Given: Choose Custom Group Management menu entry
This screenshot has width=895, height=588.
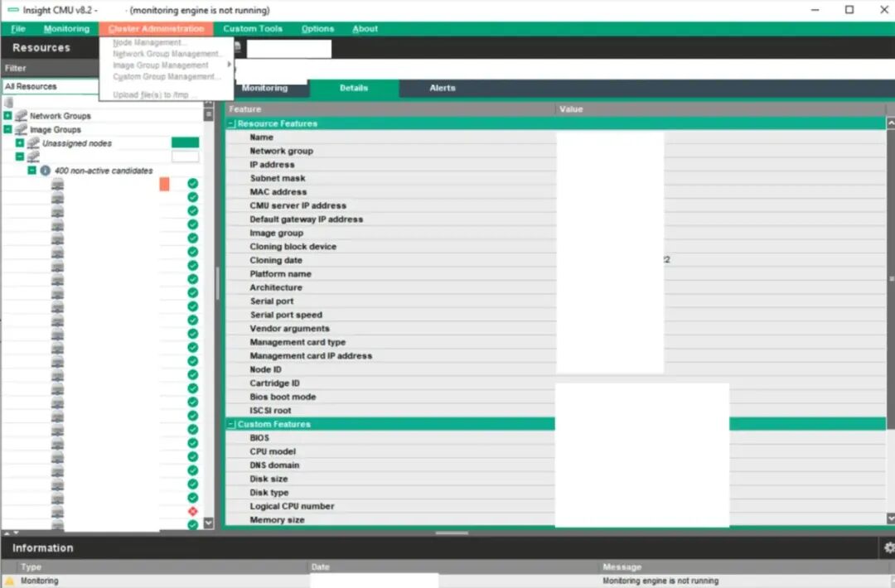Looking at the screenshot, I should tap(167, 76).
